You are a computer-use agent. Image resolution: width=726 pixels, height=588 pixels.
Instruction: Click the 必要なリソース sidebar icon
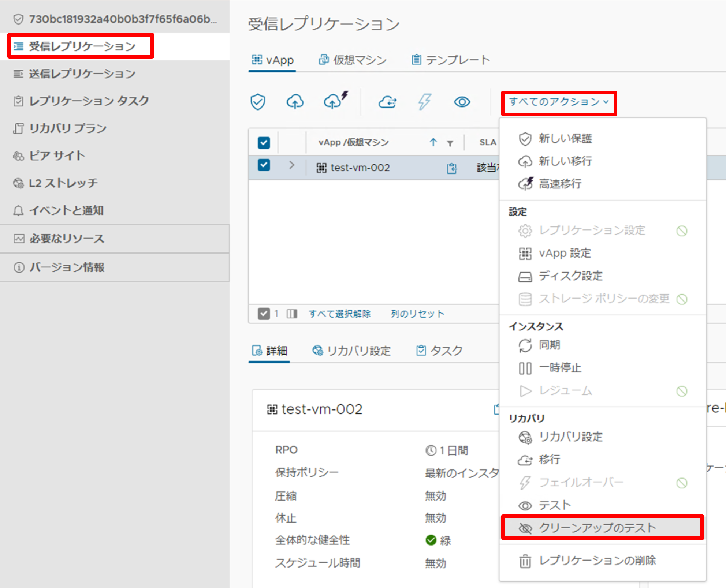tap(18, 238)
